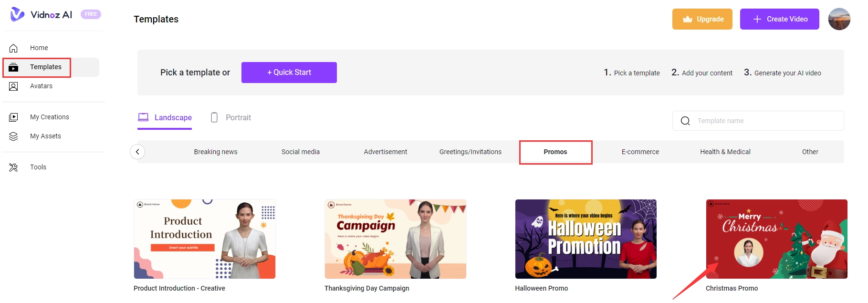This screenshot has width=868, height=303.
Task: Click the search magnifier icon
Action: pos(685,121)
